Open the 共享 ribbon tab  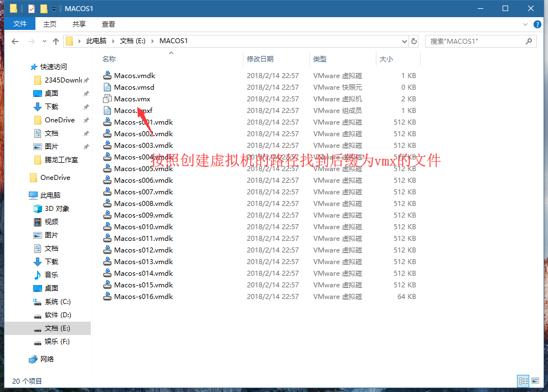[79, 24]
